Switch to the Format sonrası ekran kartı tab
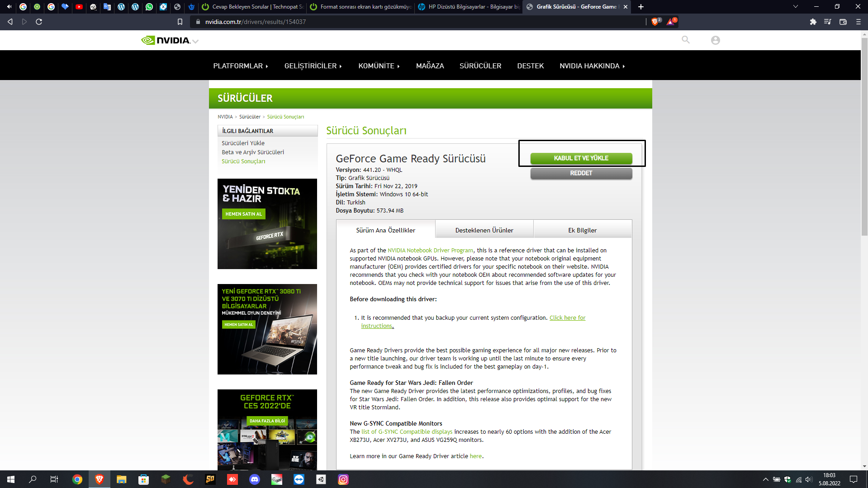 pos(360,7)
